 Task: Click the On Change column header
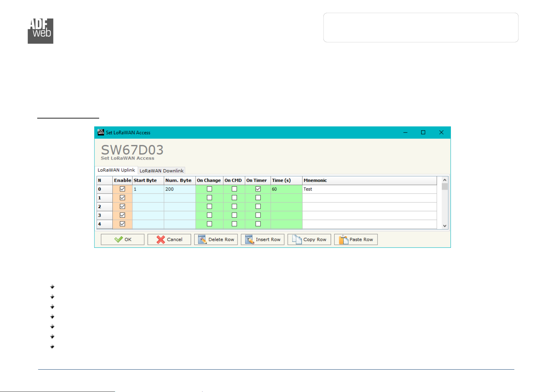point(209,180)
